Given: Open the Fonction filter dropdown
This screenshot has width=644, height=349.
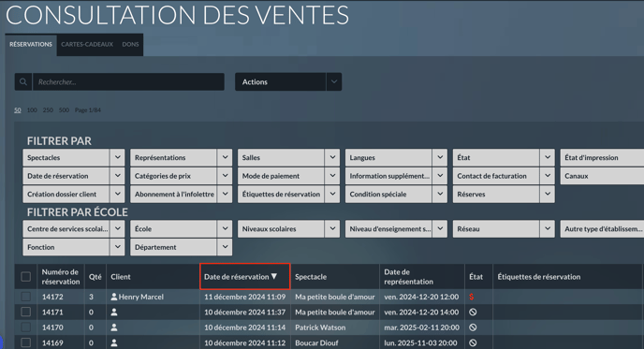Looking at the screenshot, I should [x=74, y=247].
